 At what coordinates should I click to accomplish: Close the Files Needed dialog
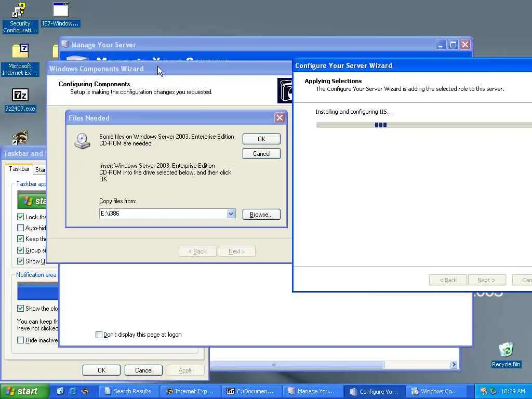[x=280, y=118]
